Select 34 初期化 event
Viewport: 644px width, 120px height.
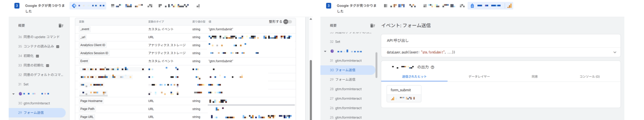click(x=26, y=56)
